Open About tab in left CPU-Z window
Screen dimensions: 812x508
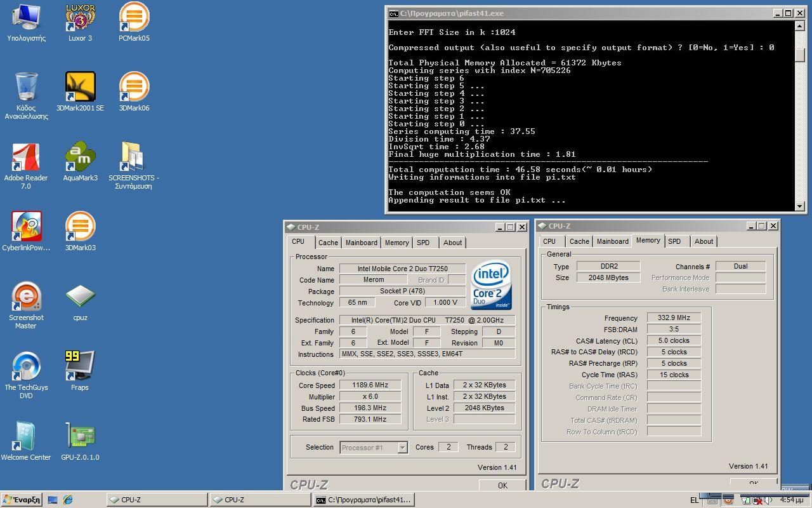click(x=452, y=243)
